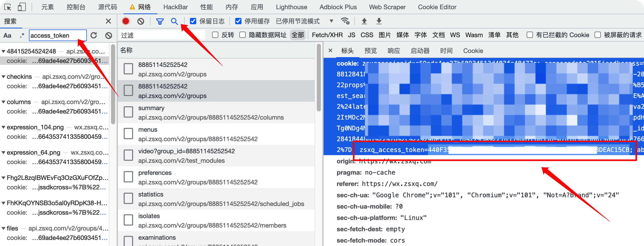
Task: Open the Cookie detail tab
Action: [473, 51]
